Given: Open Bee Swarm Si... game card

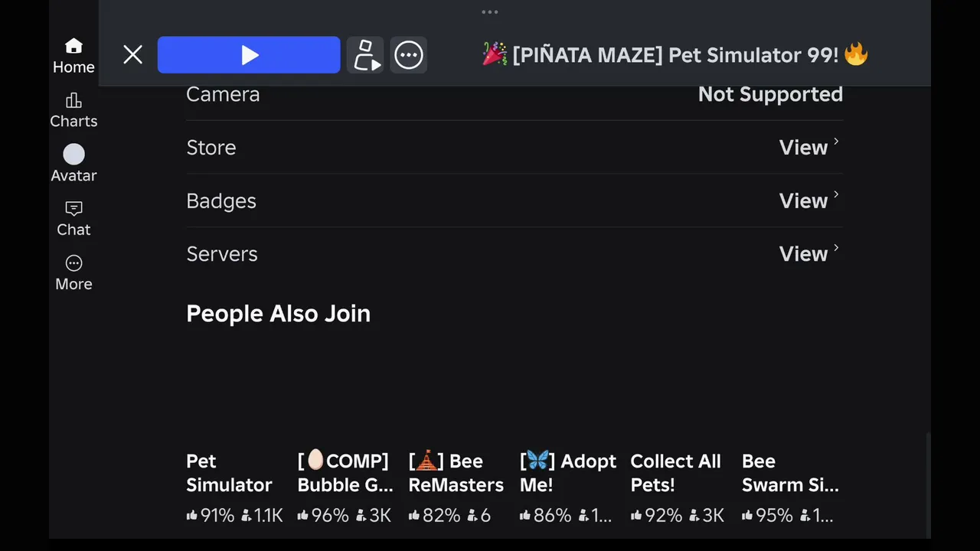Looking at the screenshot, I should [x=790, y=435].
